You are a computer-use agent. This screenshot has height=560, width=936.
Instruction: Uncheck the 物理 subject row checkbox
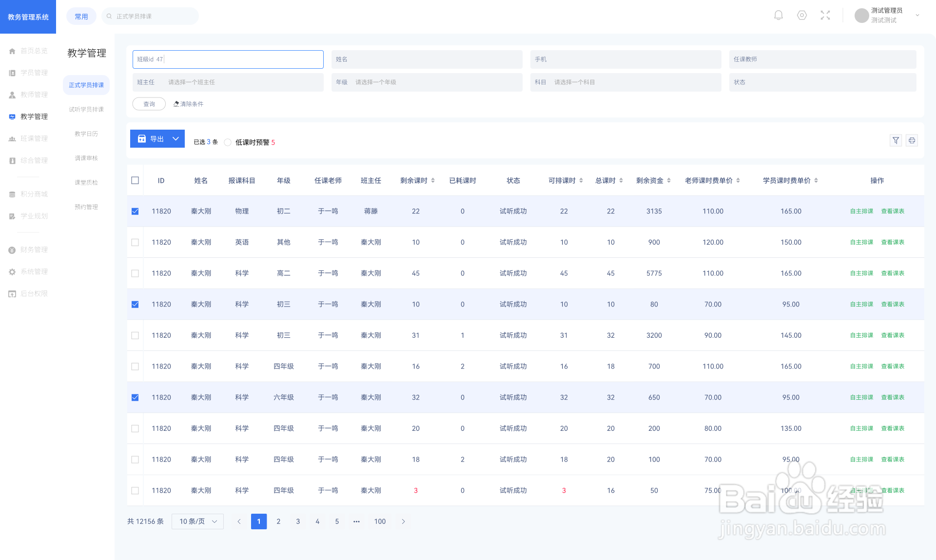tap(135, 211)
